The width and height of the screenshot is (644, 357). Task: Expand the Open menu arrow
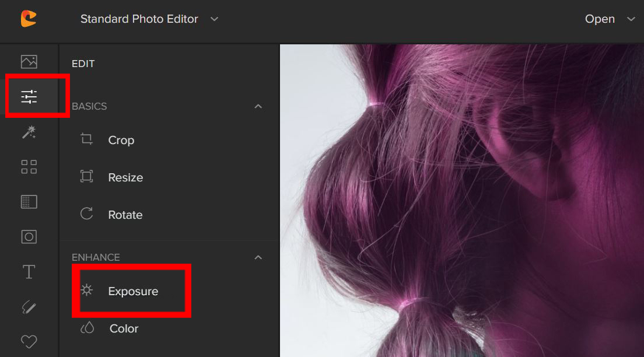click(x=631, y=19)
